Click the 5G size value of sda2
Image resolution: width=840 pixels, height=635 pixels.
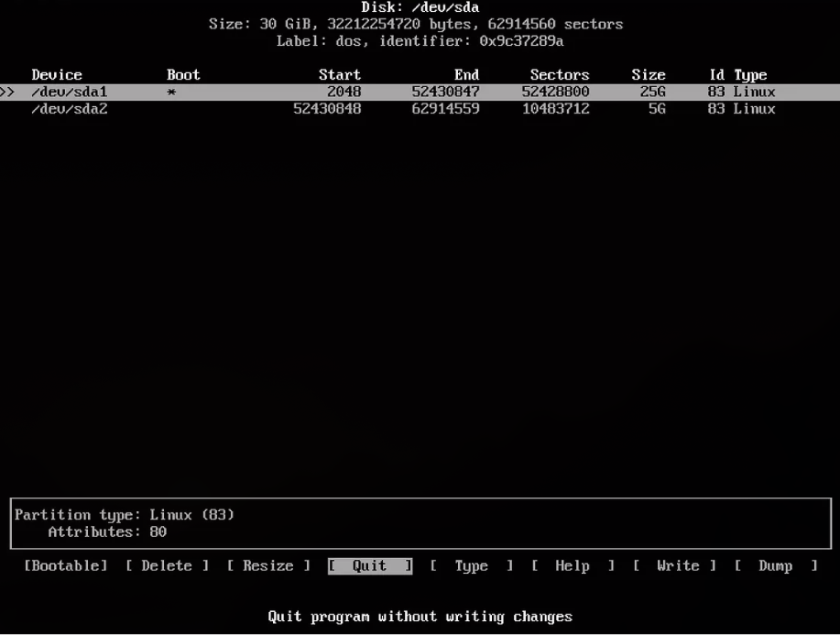tap(656, 109)
